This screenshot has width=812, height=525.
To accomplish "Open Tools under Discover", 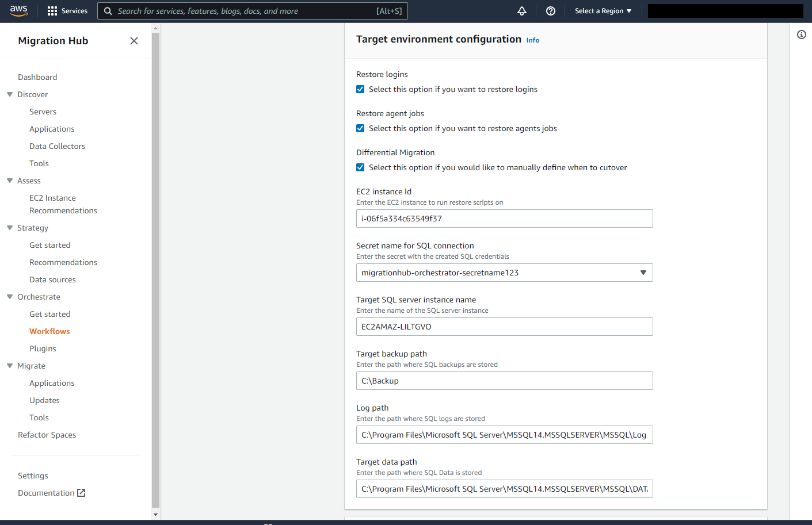I will coord(39,163).
